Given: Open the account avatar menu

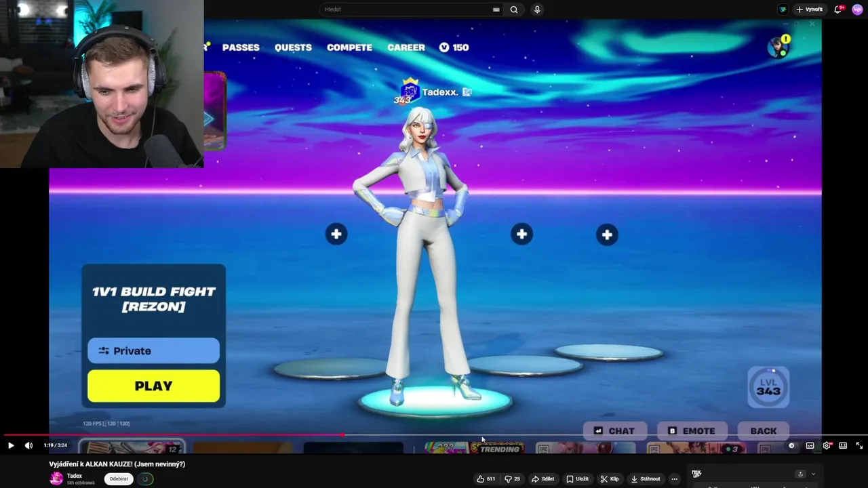Looking at the screenshot, I should tap(857, 9).
